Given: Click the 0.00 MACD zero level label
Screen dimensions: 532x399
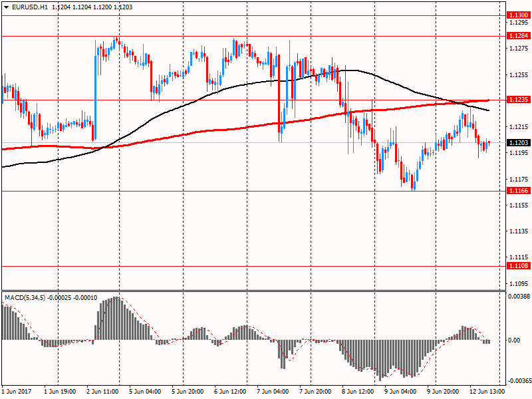Looking at the screenshot, I should pos(514,340).
